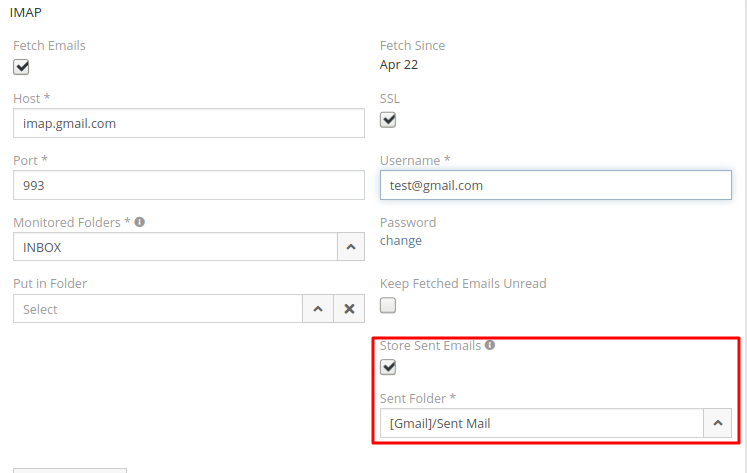Open the Put in Folder dropdown arrow
The image size is (747, 473).
(x=318, y=309)
